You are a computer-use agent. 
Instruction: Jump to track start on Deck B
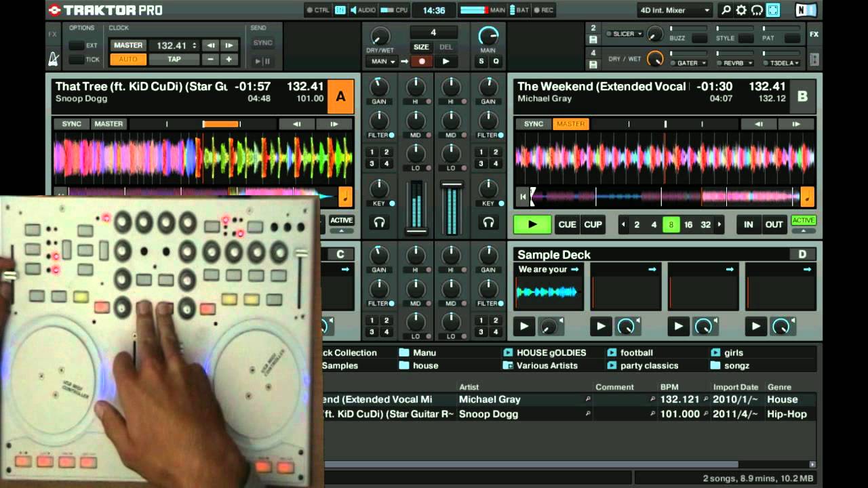523,197
